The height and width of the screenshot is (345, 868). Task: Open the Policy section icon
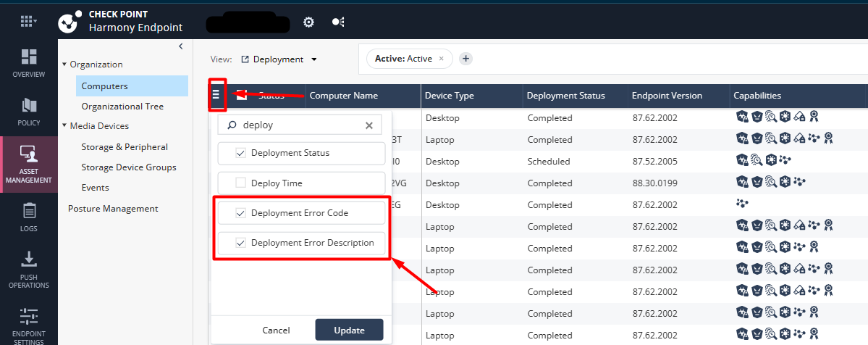point(29,105)
